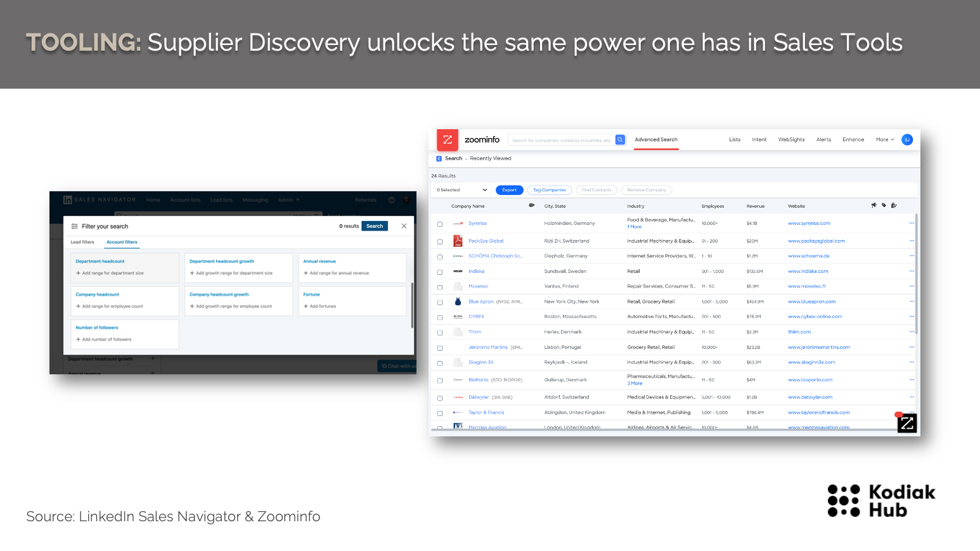Check the Indiska row checkbox
This screenshot has height=551, width=980.
point(440,272)
